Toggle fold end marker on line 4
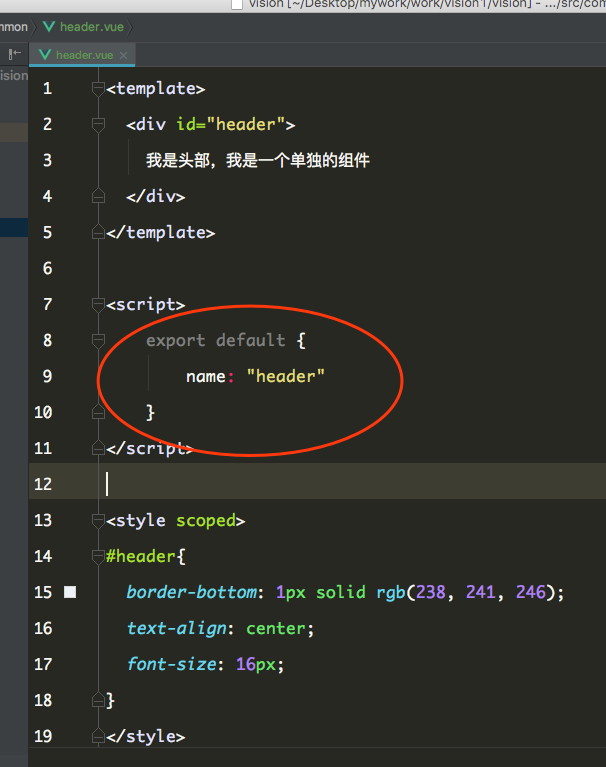 (98, 197)
